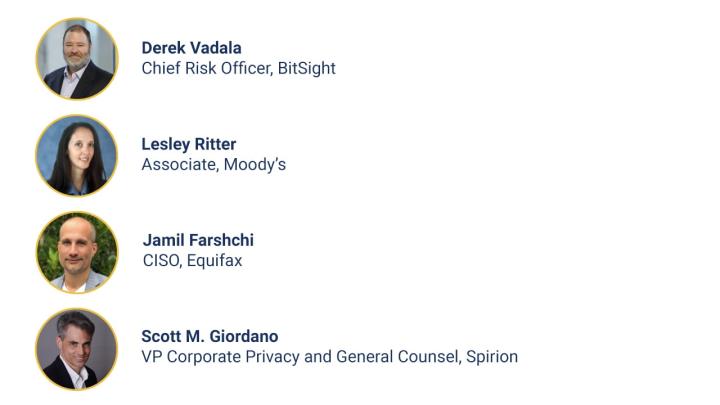
Task: Click the first name Derek
Action: pos(164,48)
